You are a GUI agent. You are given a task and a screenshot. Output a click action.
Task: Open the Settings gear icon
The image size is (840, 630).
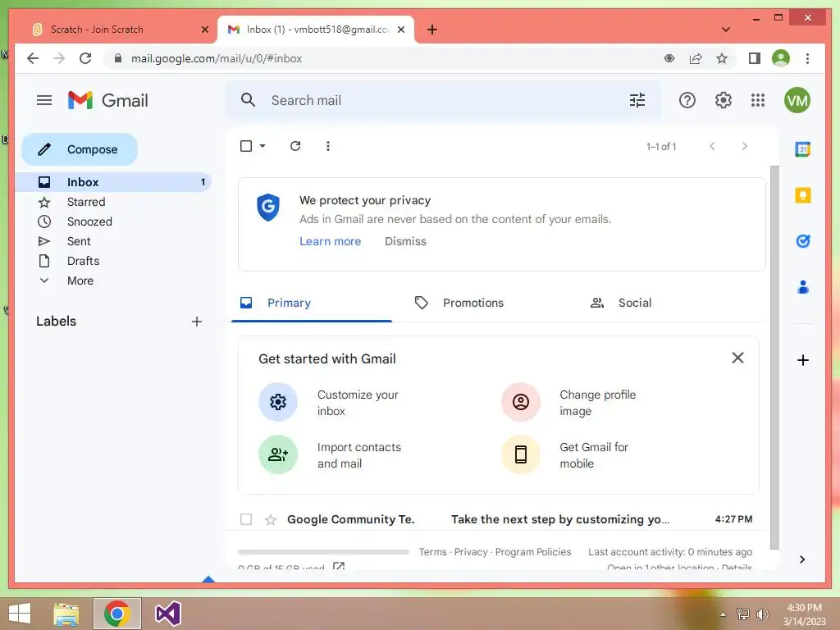pyautogui.click(x=723, y=100)
